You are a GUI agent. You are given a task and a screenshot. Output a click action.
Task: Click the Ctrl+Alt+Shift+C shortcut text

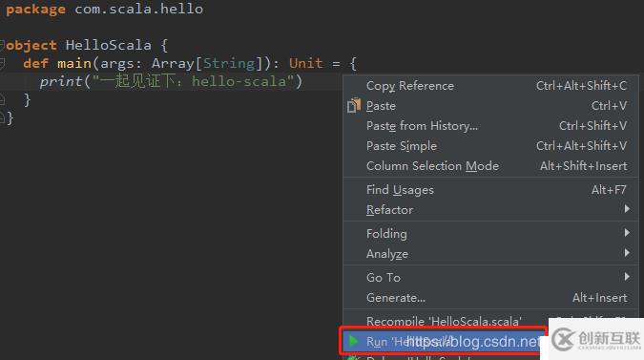coord(582,86)
